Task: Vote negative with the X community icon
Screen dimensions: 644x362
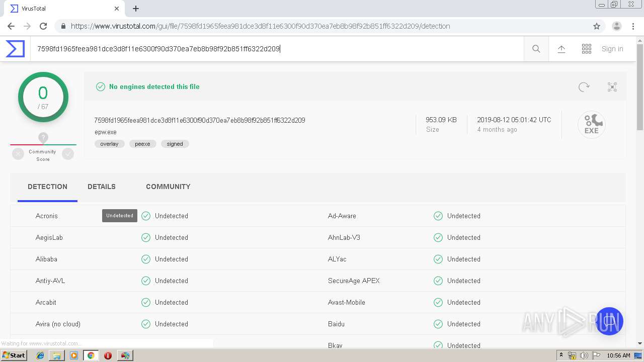Action: [x=18, y=154]
